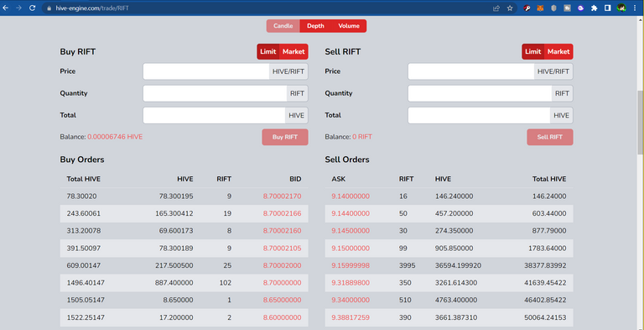
Task: Select bid price 8.60000000
Action: pos(282,317)
